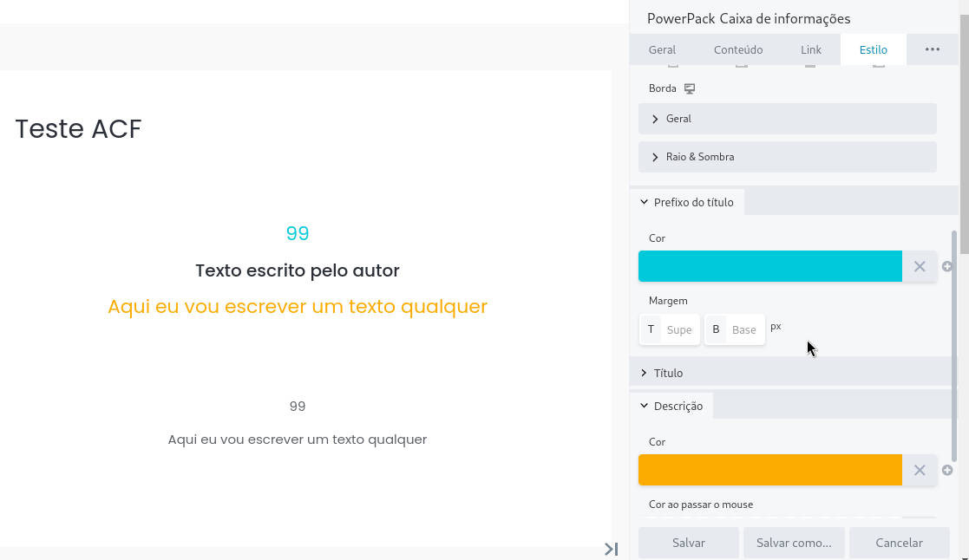Click plus icon beside the cyan color field
Screen dimensions: 969x560
point(946,266)
